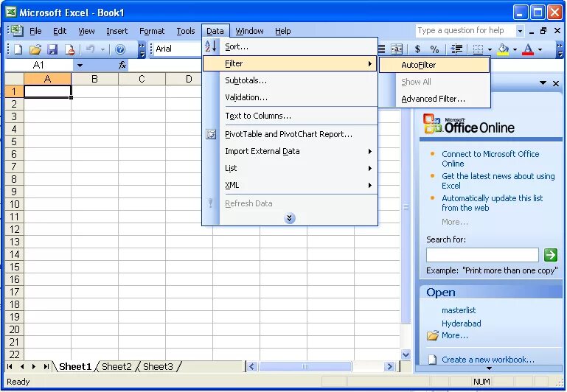Switch to the Sheet2 tab
Image resolution: width=567 pixels, height=392 pixels.
(116, 367)
